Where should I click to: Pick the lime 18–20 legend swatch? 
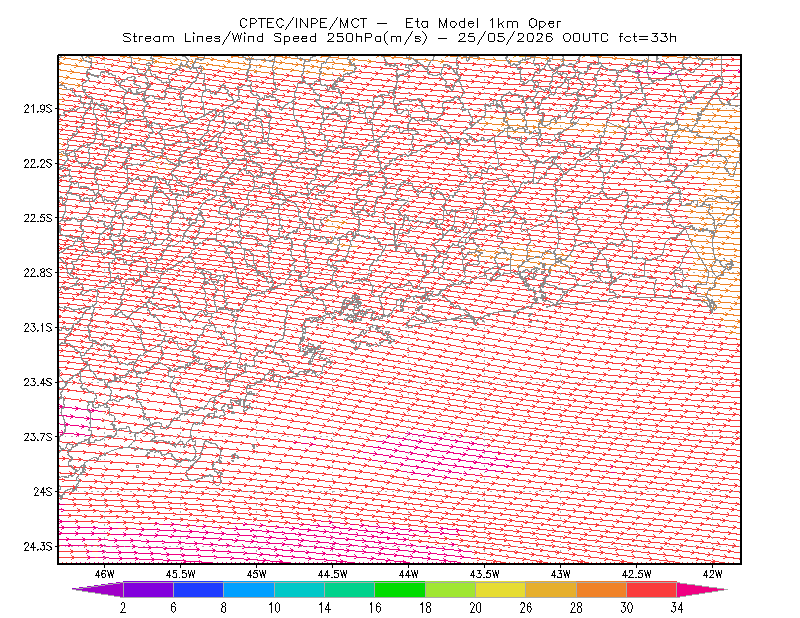(x=451, y=589)
